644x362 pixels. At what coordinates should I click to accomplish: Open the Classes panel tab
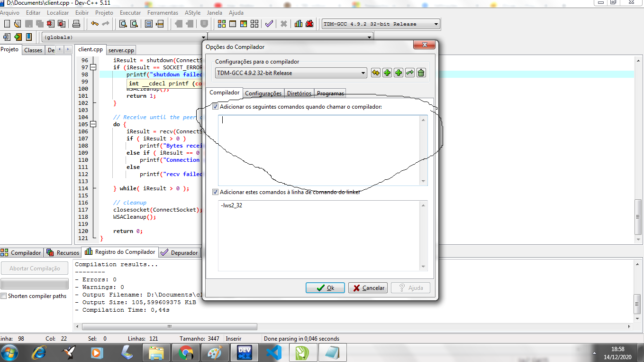point(33,50)
